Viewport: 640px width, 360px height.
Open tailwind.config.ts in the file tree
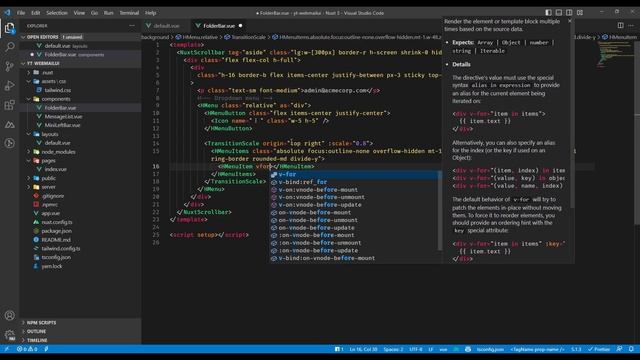80,248
